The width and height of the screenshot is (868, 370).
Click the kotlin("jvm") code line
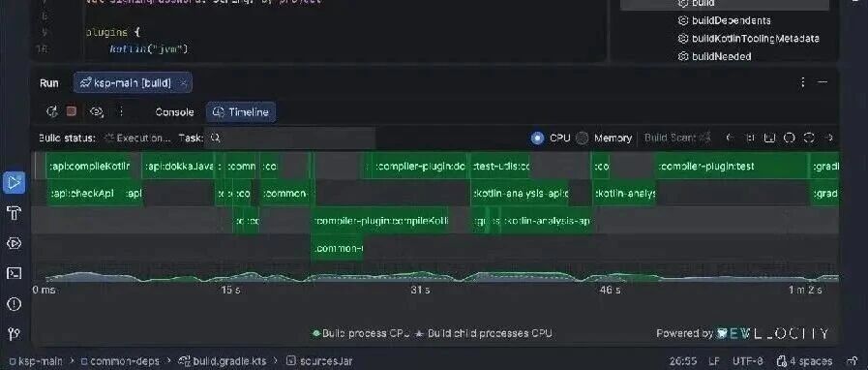[x=149, y=48]
